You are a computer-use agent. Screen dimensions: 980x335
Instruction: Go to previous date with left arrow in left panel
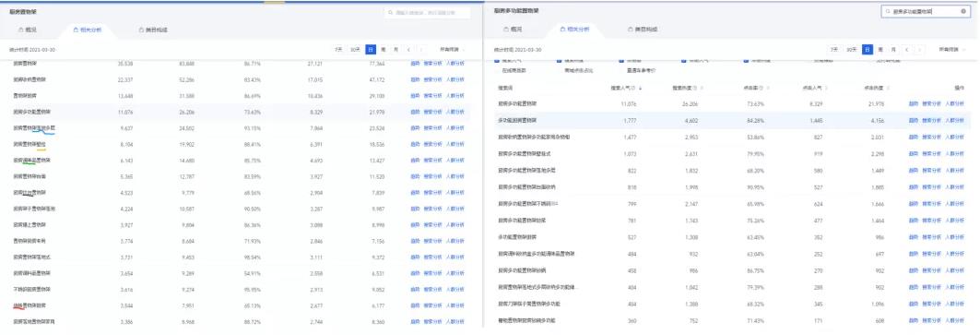coord(408,49)
